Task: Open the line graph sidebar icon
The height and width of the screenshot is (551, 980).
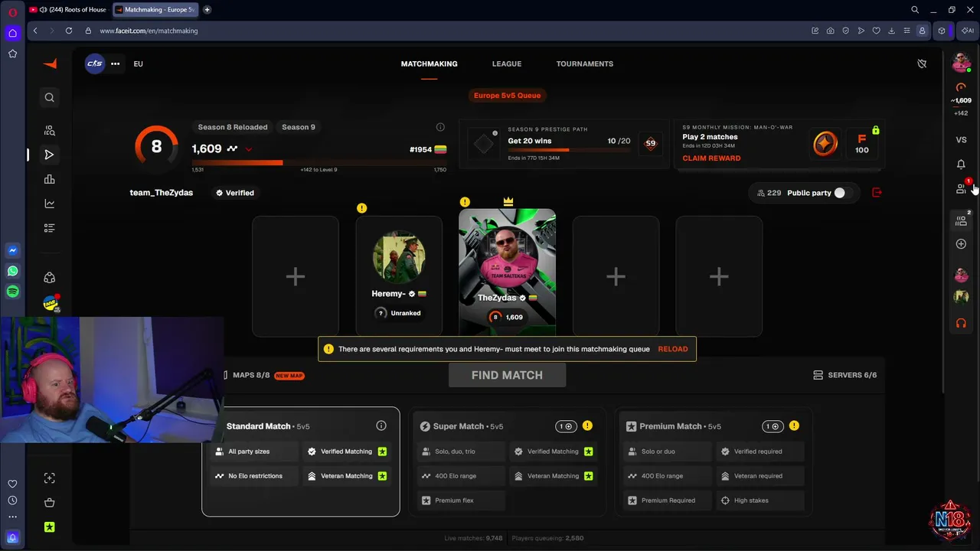Action: (49, 204)
